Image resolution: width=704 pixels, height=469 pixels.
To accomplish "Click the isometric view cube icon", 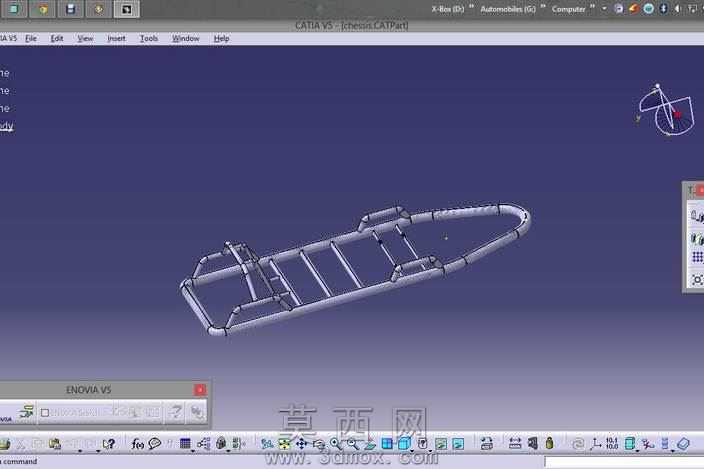I will click(404, 444).
